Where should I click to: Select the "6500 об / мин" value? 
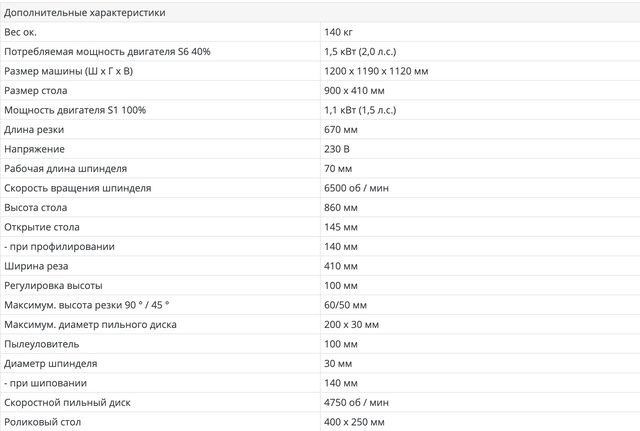click(x=357, y=188)
